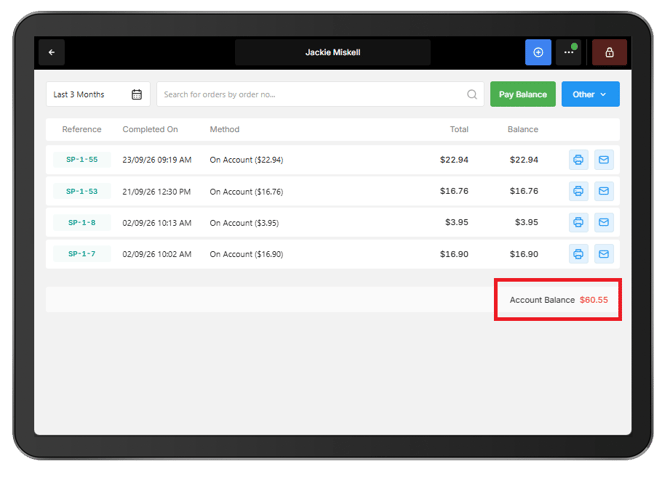Open order reference SP-1-8
The width and height of the screenshot is (670, 477).
click(82, 222)
